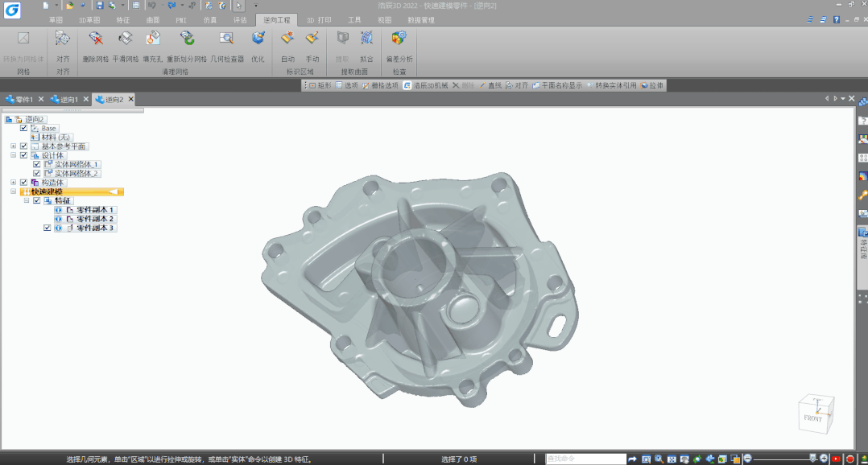This screenshot has height=465, width=868.
Task: Click 拉伸 in the command bar
Action: tap(651, 85)
